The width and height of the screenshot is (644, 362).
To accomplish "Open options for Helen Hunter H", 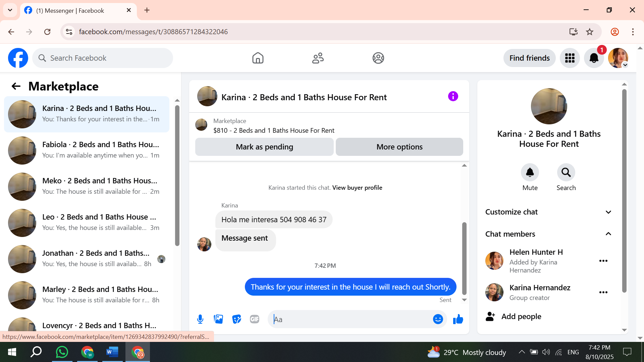I will click(x=603, y=261).
